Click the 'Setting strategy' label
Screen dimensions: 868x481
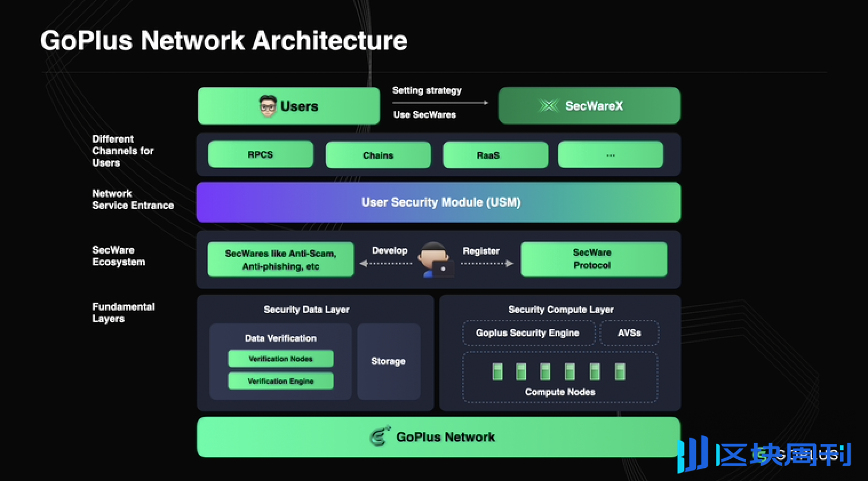click(427, 90)
